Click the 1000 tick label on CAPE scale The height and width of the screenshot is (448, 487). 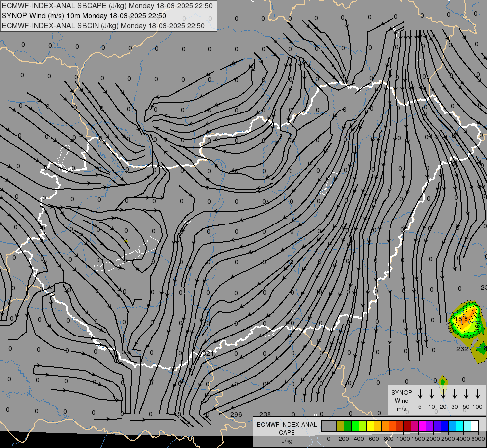tap(403, 439)
